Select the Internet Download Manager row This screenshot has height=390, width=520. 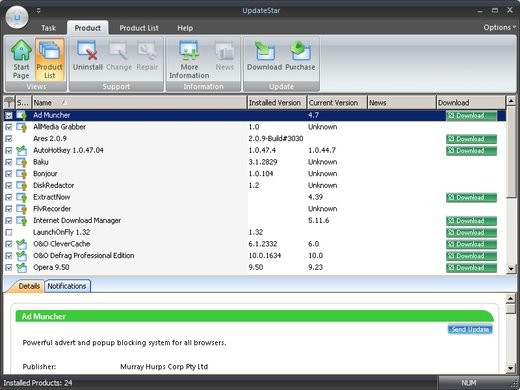click(x=255, y=221)
